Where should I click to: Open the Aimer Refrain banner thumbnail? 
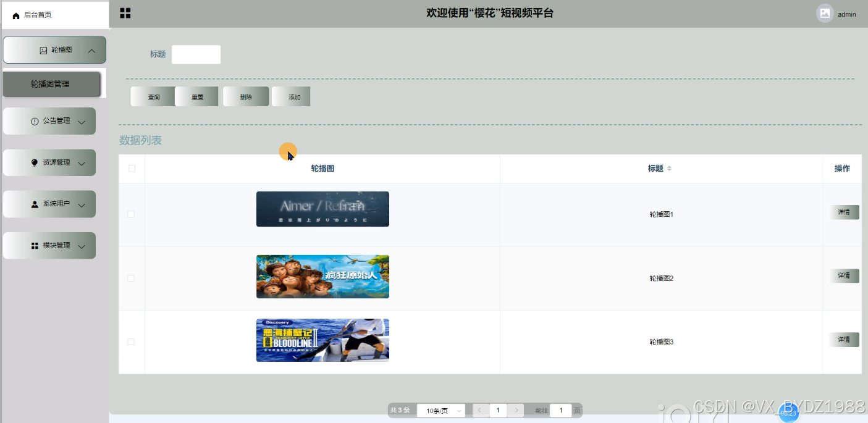pos(322,209)
